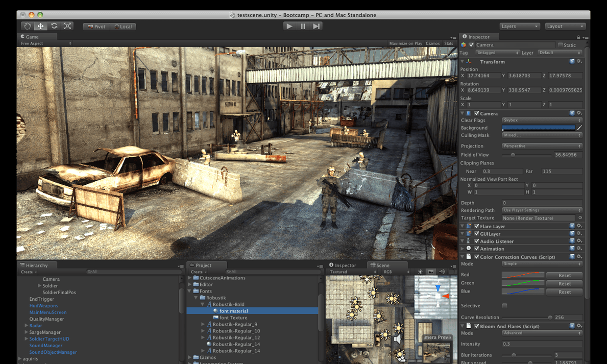Enable the Static checkbox

[560, 45]
